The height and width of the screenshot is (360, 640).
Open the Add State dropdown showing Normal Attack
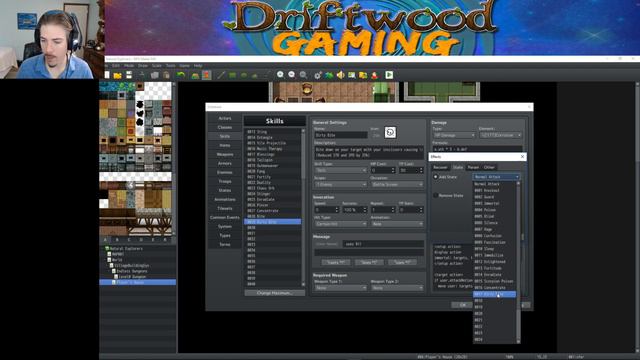496,177
